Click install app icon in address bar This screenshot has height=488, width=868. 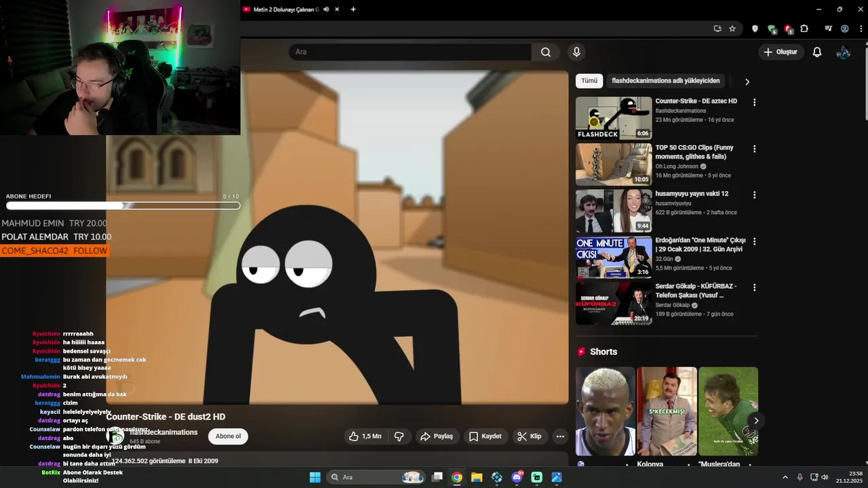click(717, 28)
